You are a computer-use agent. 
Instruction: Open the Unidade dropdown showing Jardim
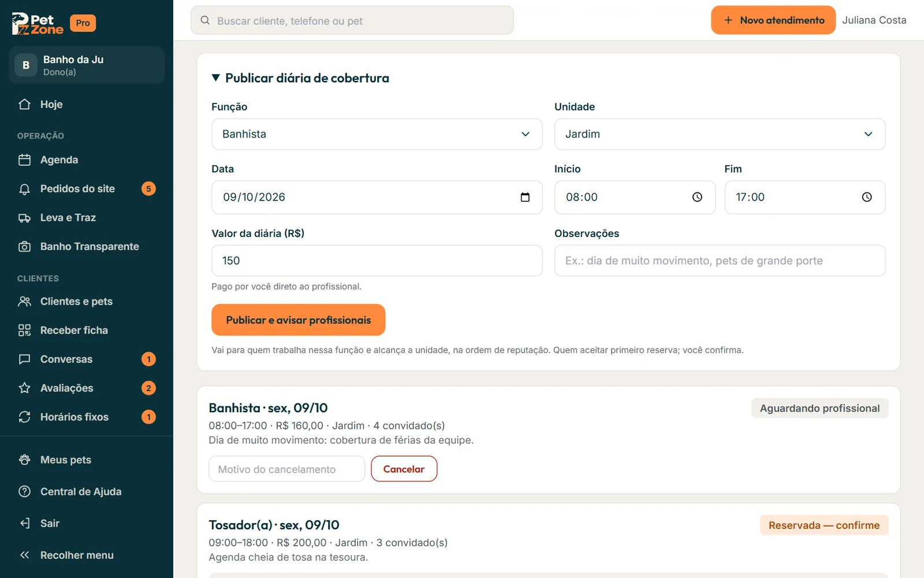(720, 134)
